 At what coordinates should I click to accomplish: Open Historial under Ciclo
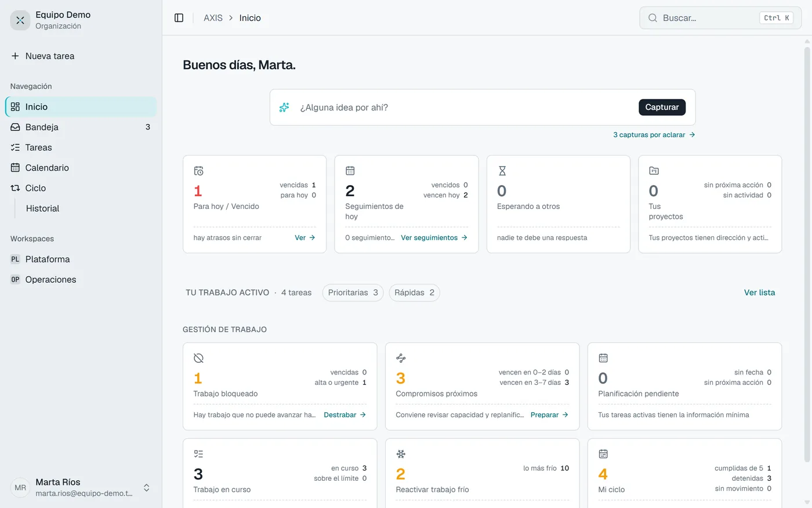click(88, 208)
